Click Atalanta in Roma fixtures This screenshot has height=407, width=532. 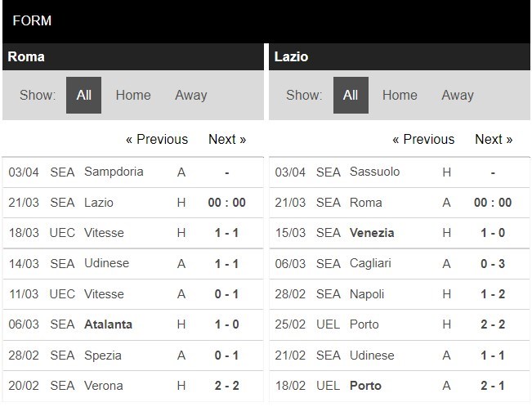pos(108,324)
